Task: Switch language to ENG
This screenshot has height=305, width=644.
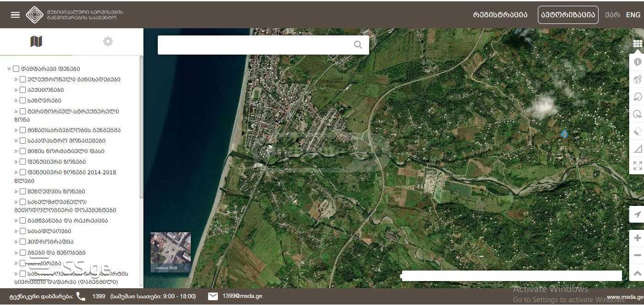Action: (633, 15)
